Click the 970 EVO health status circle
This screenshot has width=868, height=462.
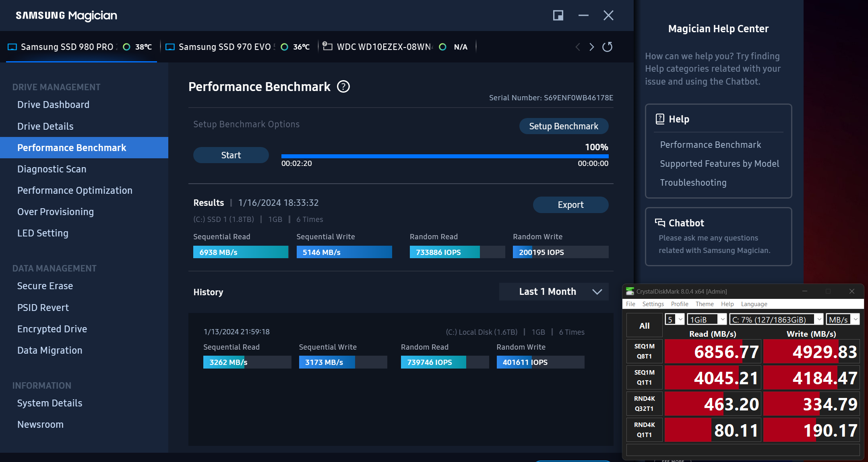pyautogui.click(x=284, y=47)
